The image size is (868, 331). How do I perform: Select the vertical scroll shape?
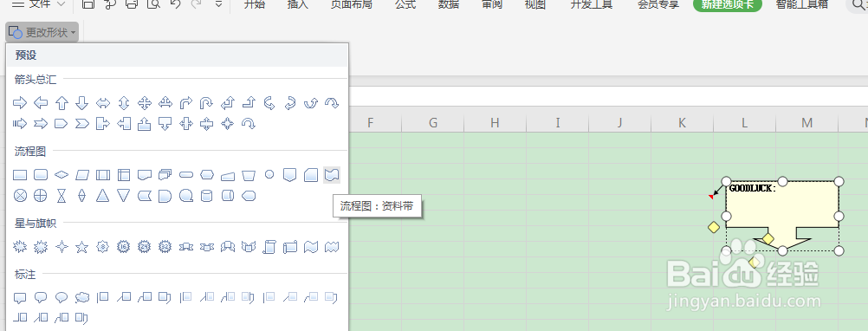269,247
